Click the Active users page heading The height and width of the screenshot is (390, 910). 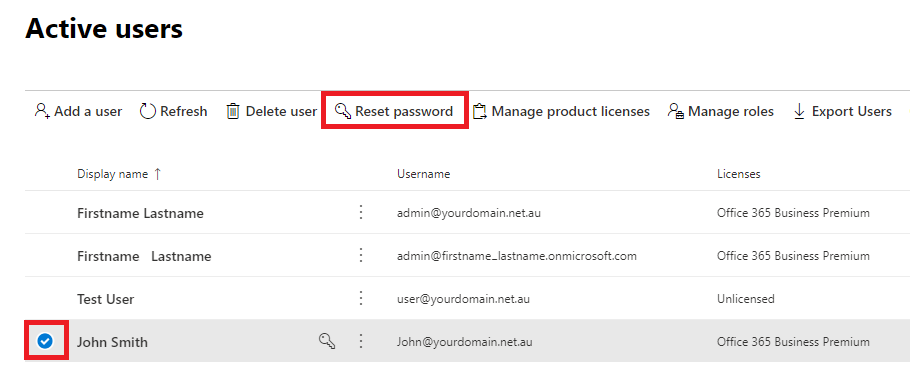tap(104, 28)
